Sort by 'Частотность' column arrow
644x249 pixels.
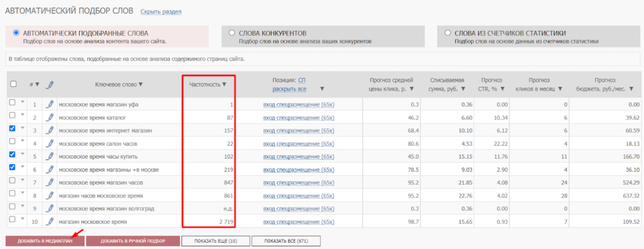click(225, 84)
